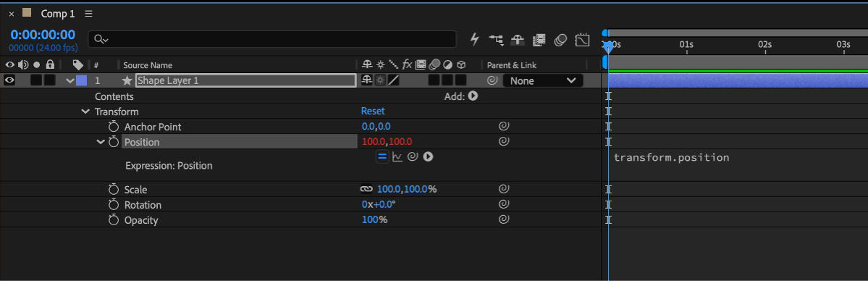Click the Audio speaker column header

coord(23,65)
